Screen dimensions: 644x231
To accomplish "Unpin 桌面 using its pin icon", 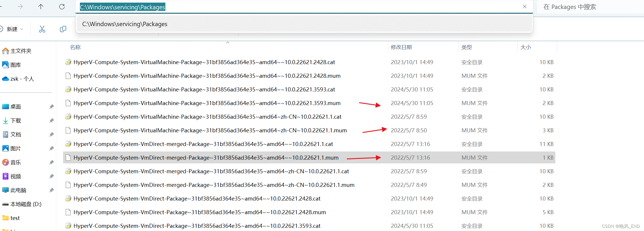I will click(x=51, y=107).
